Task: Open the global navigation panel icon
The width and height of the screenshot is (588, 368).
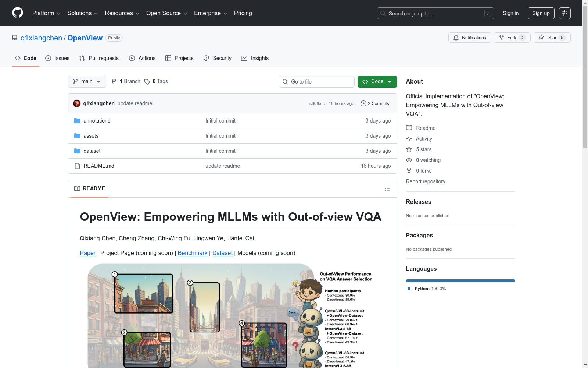Action: click(564, 13)
